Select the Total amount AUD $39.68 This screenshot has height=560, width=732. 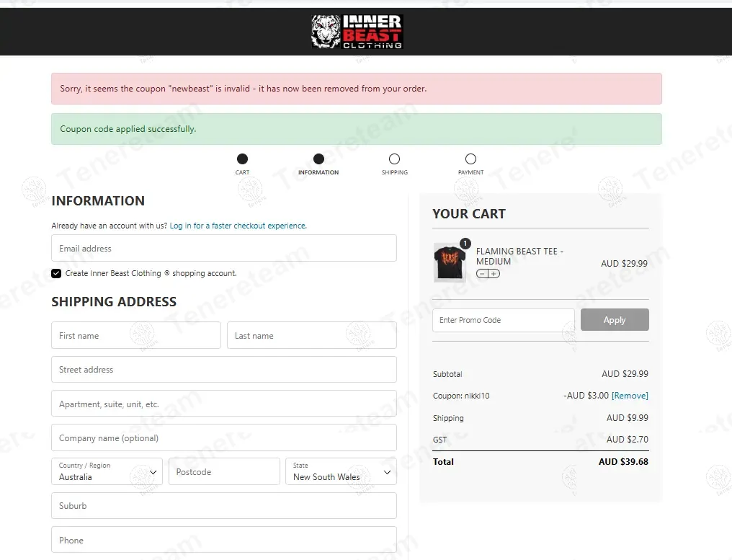coord(623,461)
